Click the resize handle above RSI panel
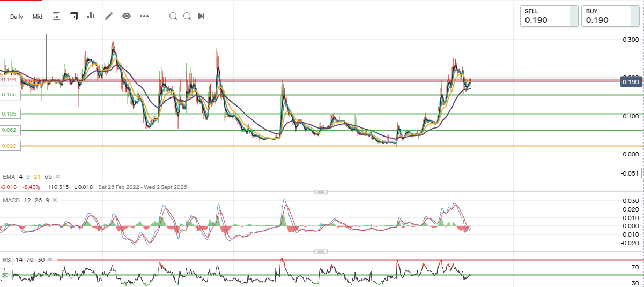 [x=321, y=251]
